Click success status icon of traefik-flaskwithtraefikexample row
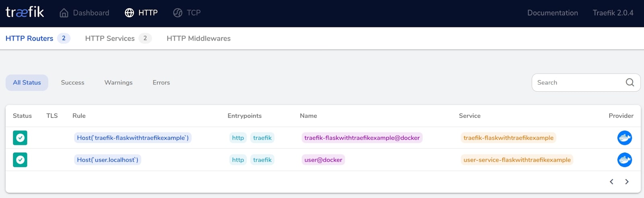Image resolution: width=644 pixels, height=198 pixels. pos(20,138)
